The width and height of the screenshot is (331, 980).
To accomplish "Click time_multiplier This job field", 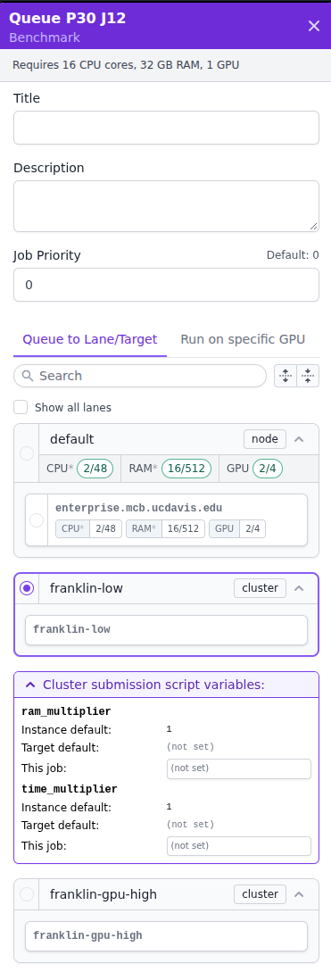I will [238, 846].
